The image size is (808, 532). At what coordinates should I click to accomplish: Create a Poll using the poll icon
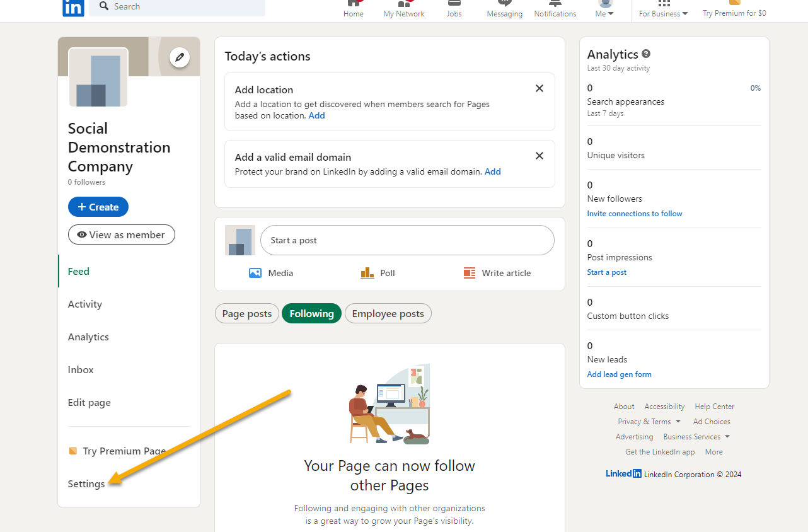coord(367,272)
